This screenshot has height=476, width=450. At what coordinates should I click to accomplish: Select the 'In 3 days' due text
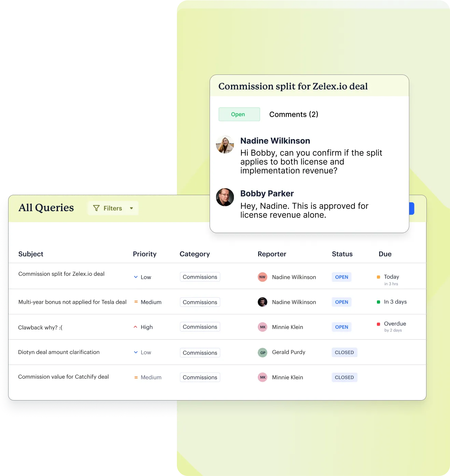(x=395, y=302)
